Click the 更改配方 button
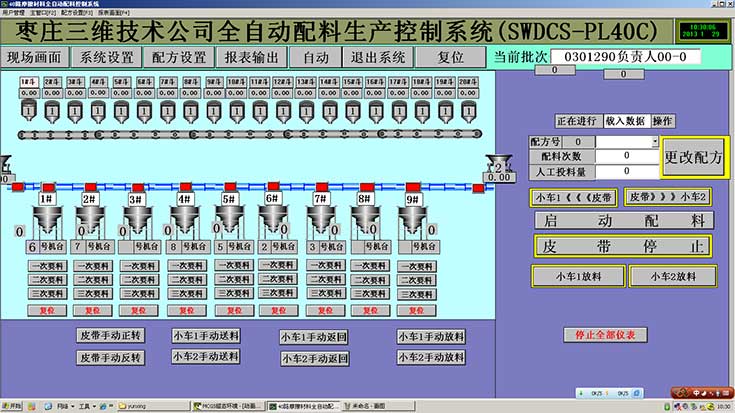 click(x=694, y=157)
